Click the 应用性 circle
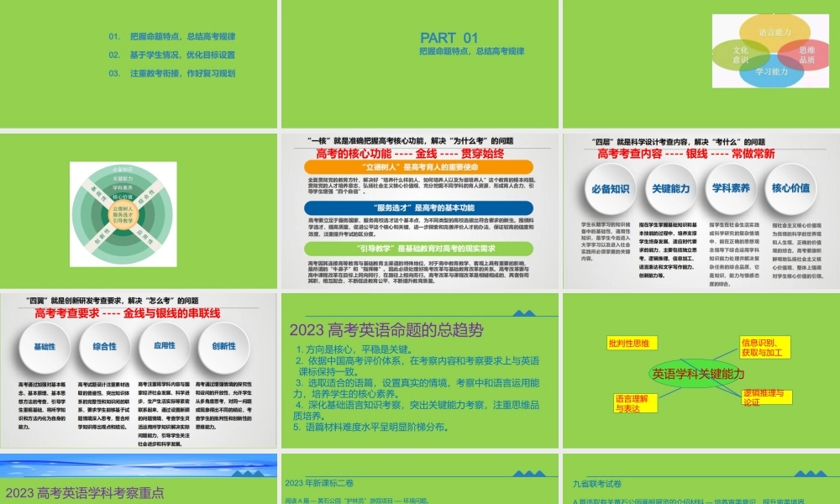840x504 pixels. coord(165,347)
